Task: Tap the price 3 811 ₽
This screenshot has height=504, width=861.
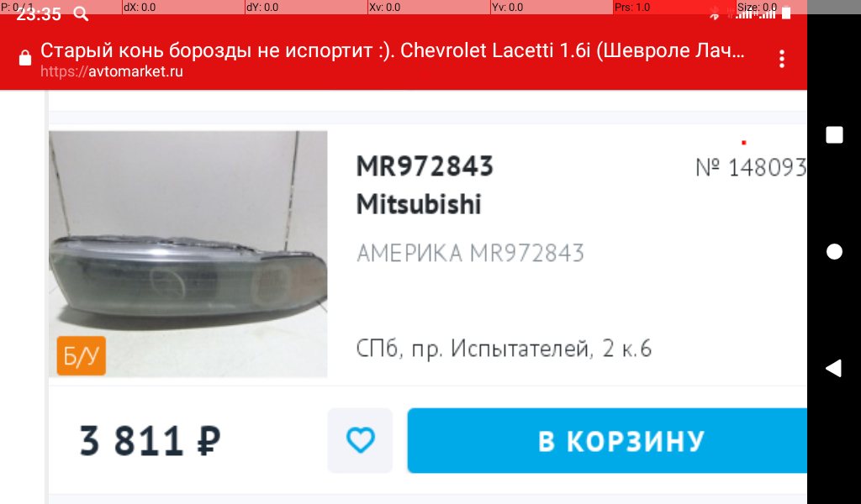Action: tap(150, 441)
